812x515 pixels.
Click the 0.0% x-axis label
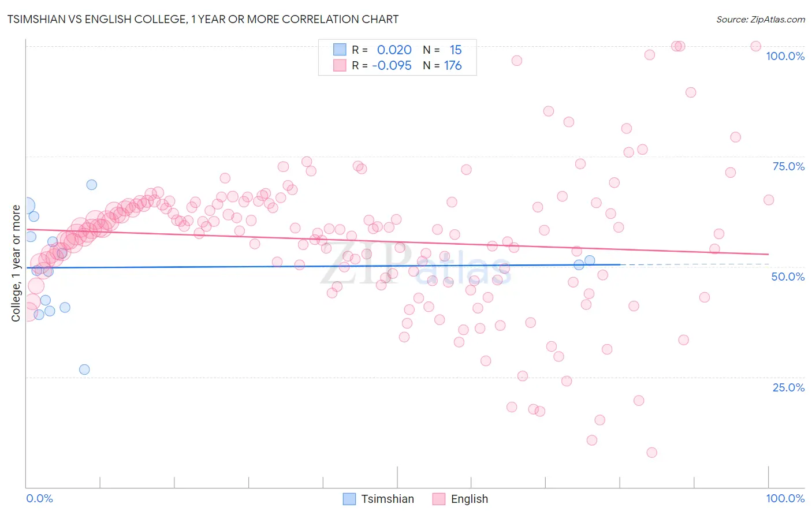click(39, 498)
